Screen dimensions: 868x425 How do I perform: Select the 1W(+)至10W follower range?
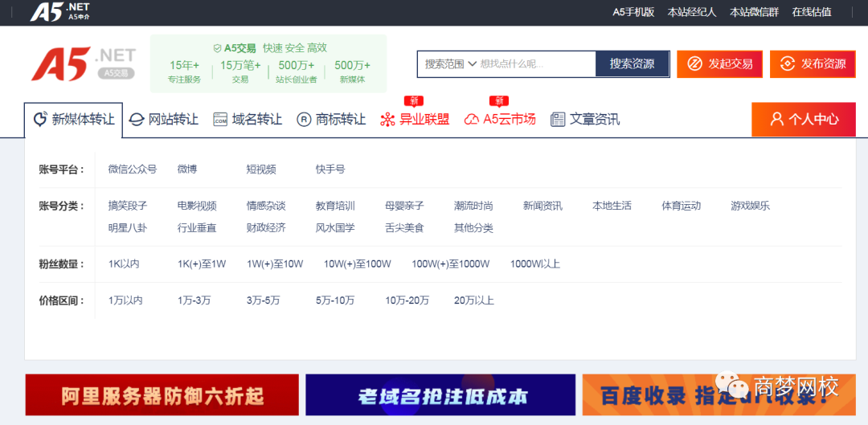click(275, 264)
